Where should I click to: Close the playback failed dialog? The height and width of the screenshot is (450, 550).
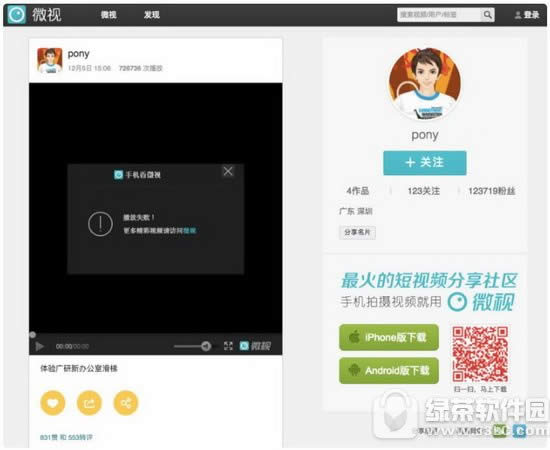[x=228, y=171]
